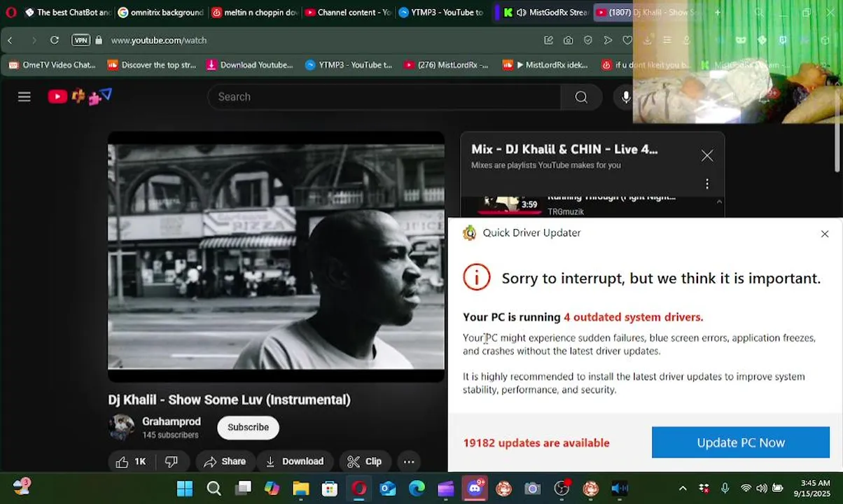The width and height of the screenshot is (843, 504).
Task: Mute the MistGodRx Stream tab speaker
Action: (x=521, y=12)
